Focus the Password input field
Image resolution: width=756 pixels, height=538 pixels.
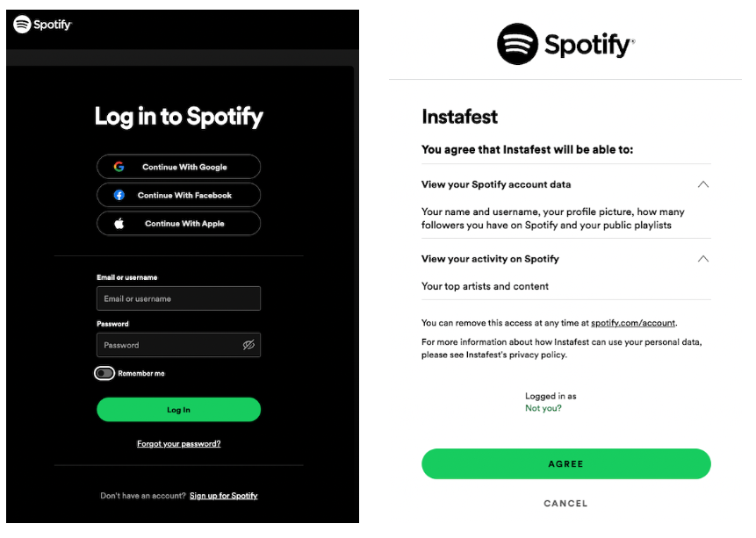coord(169,345)
